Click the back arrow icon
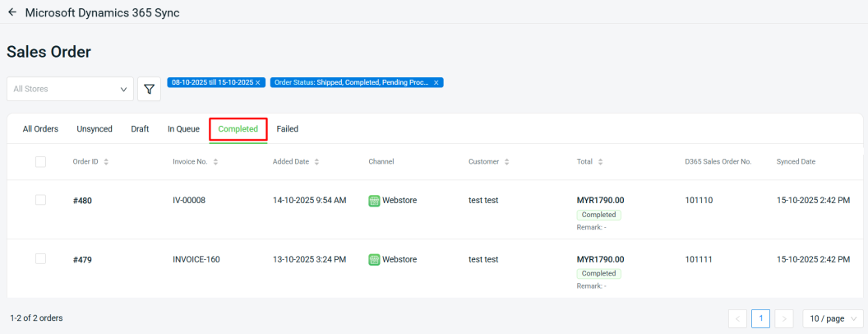This screenshot has width=868, height=334. (12, 13)
